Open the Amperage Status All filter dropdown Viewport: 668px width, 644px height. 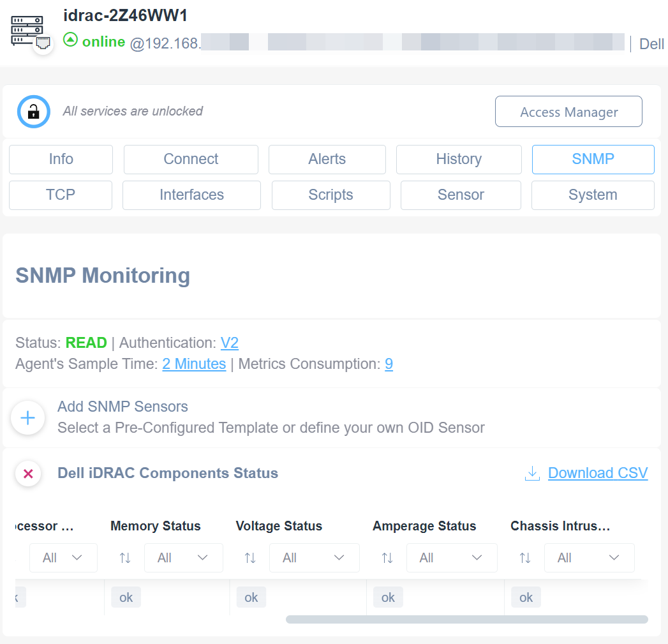(x=452, y=557)
